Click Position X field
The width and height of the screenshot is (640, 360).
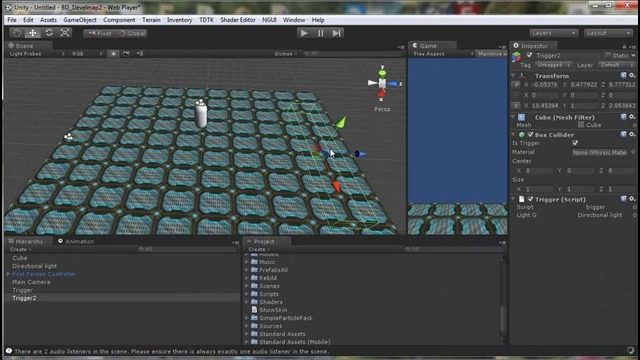[x=544, y=84]
